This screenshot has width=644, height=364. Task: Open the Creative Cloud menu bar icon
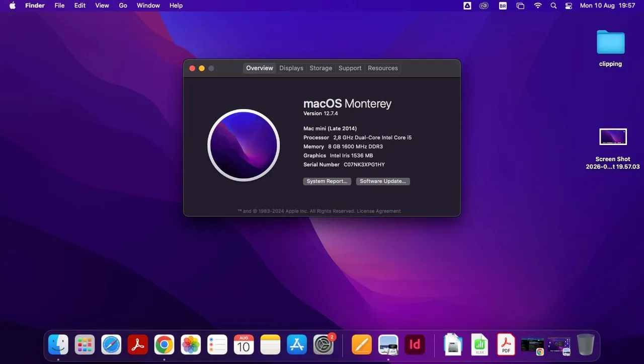484,6
